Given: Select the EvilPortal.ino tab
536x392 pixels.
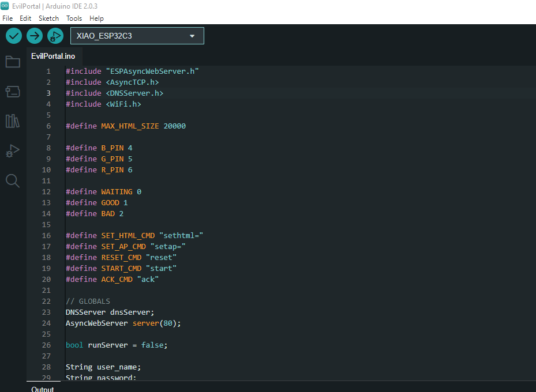Looking at the screenshot, I should click(53, 56).
